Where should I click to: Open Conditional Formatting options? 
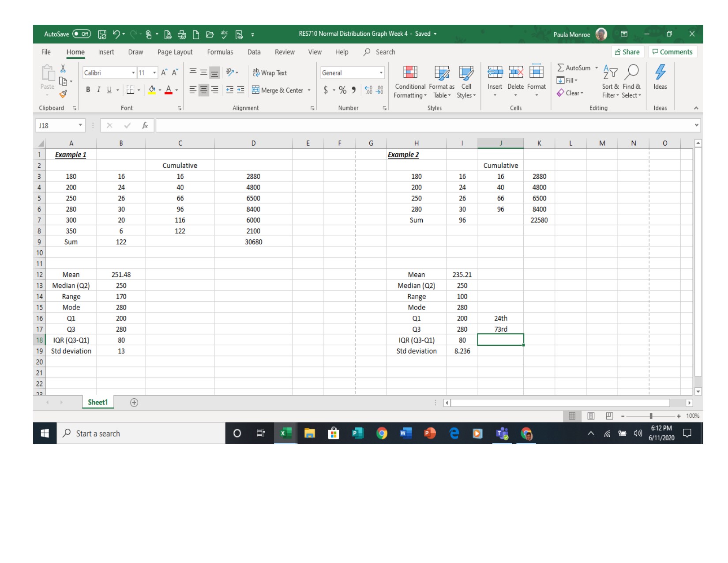410,82
